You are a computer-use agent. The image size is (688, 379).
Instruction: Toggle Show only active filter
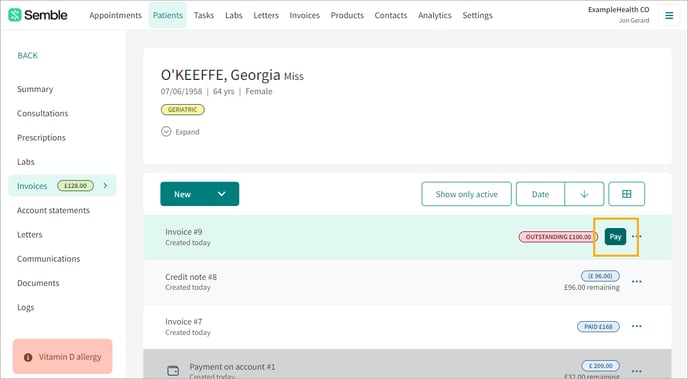[466, 194]
